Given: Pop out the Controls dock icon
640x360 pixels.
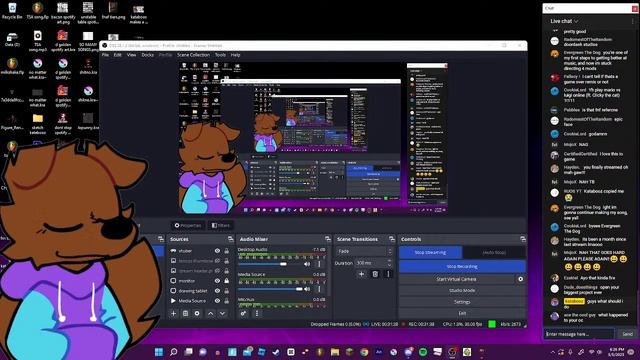Looking at the screenshot, I should coord(523,239).
